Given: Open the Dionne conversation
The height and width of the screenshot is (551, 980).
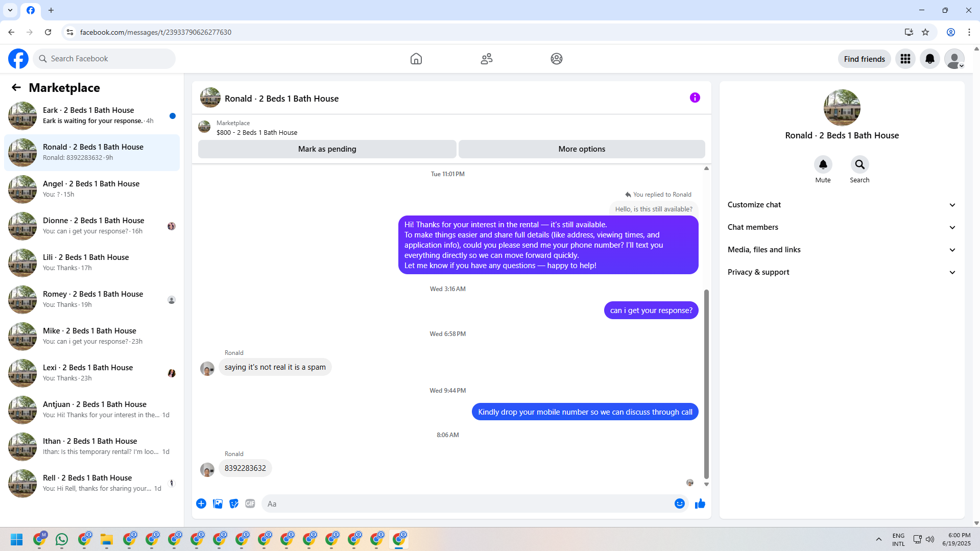Looking at the screenshot, I should tap(92, 226).
